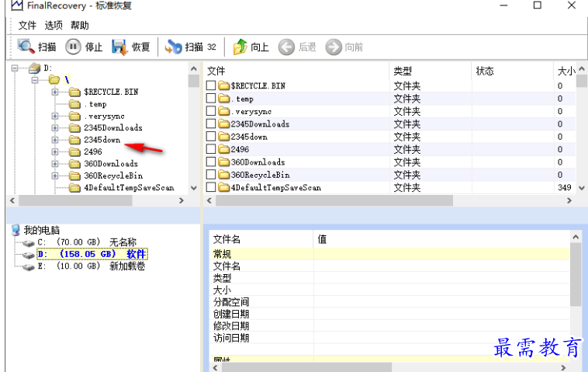Viewport: 588px width, 372px height.
Task: Check the 4DefaultTempSaveScan checkbox
Action: 211,187
